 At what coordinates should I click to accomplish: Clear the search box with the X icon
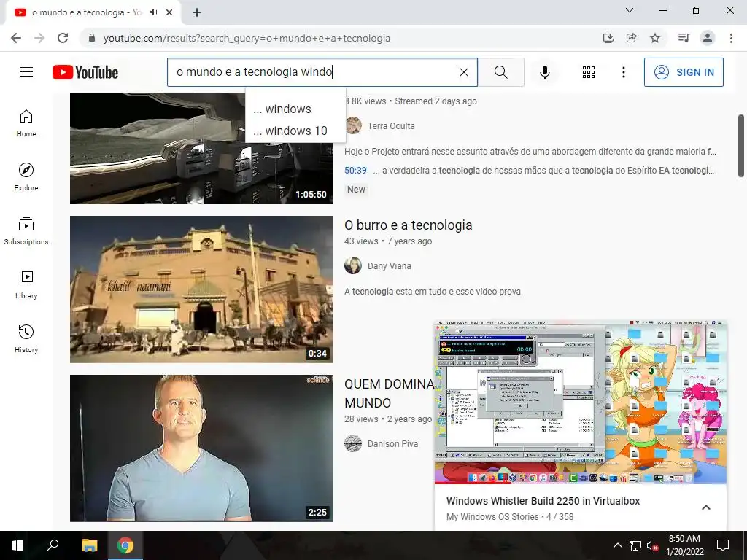point(463,72)
